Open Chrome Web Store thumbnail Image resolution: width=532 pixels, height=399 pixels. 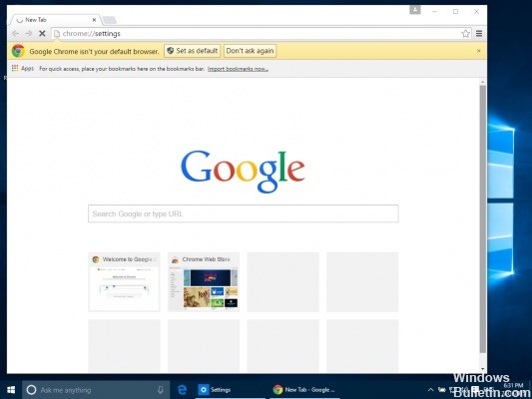[x=204, y=281]
